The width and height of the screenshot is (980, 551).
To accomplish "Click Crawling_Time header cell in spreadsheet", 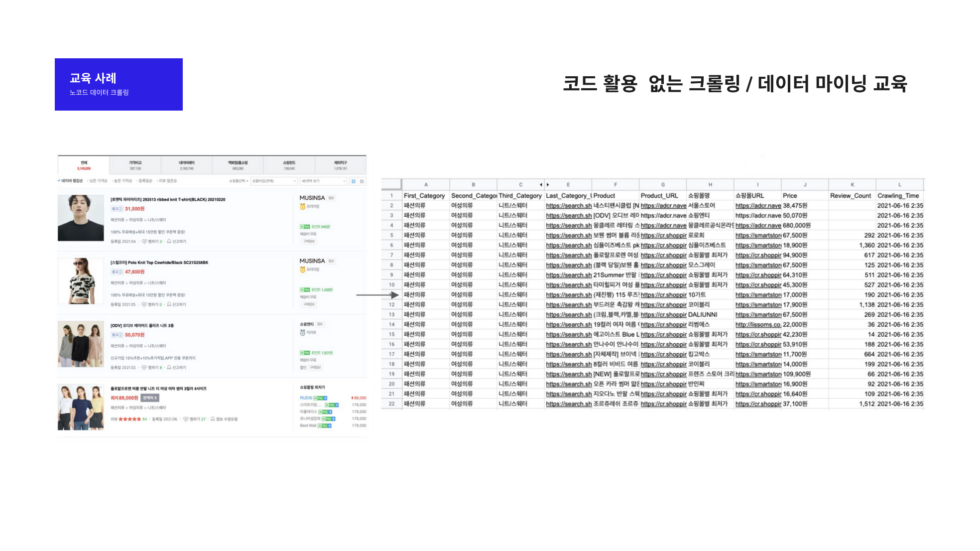I will coord(899,196).
